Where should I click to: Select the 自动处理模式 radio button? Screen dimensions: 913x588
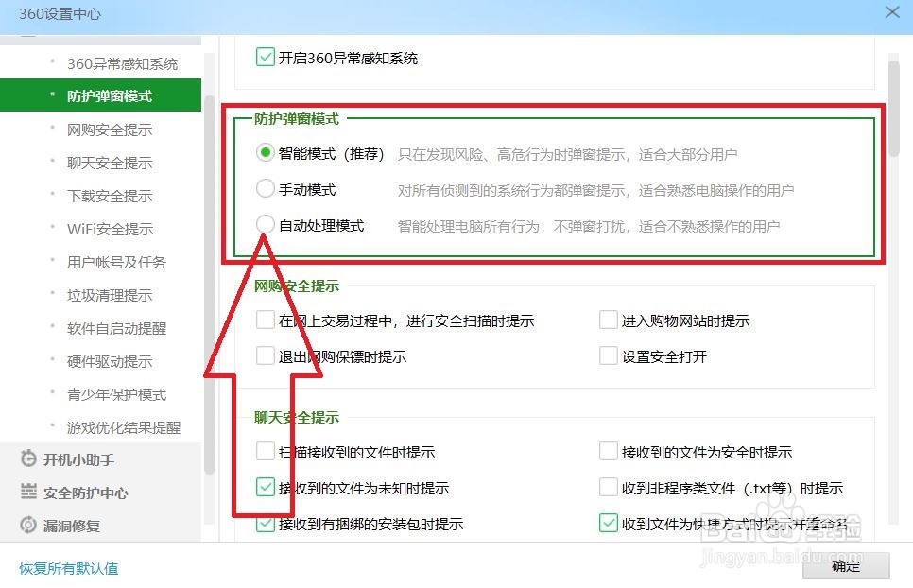[265, 224]
